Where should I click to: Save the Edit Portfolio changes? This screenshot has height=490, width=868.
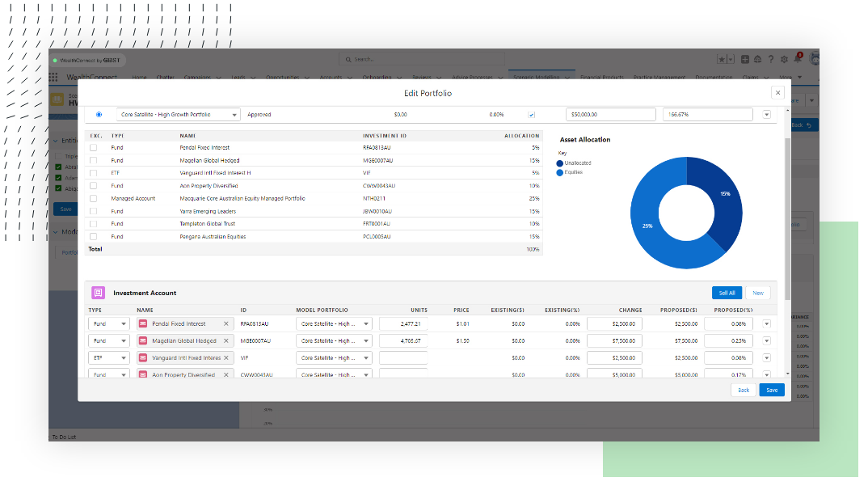tap(772, 391)
